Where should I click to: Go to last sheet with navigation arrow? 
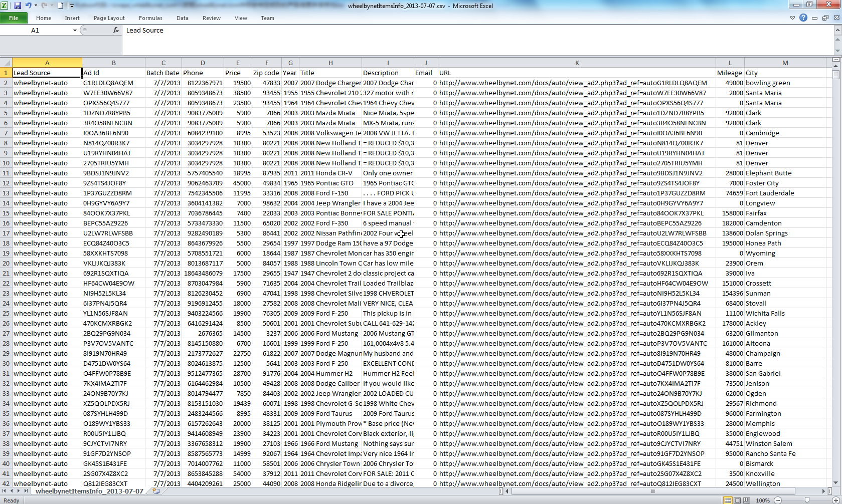click(26, 491)
